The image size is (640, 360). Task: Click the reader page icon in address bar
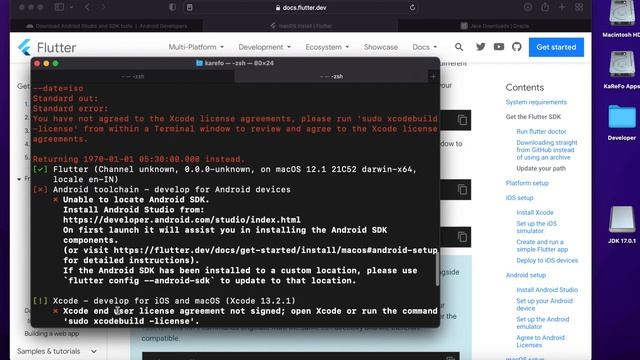pos(189,7)
